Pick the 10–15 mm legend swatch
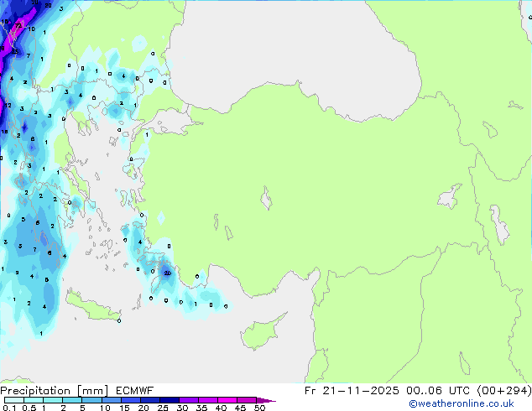This screenshot has width=532, height=411. (x=112, y=400)
